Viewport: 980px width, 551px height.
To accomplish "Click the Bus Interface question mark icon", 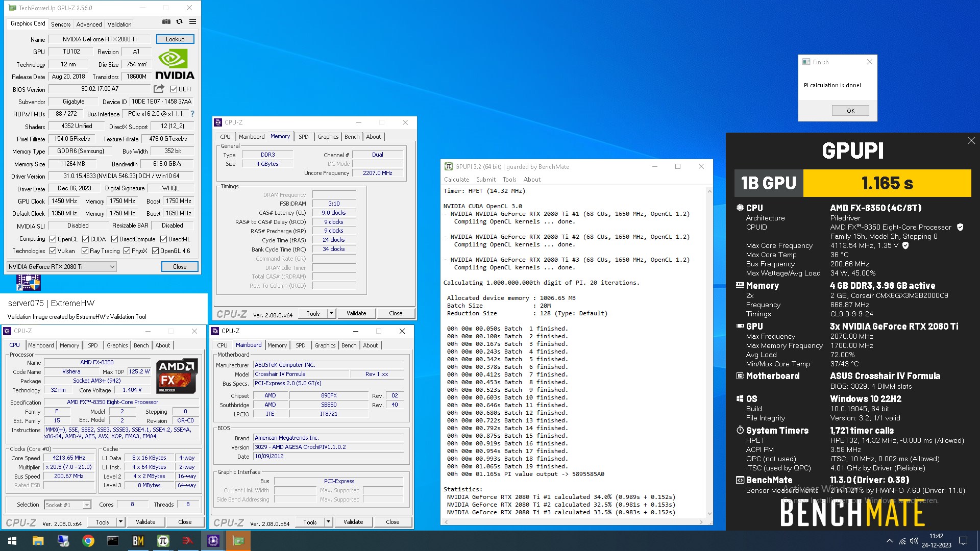I will (192, 114).
